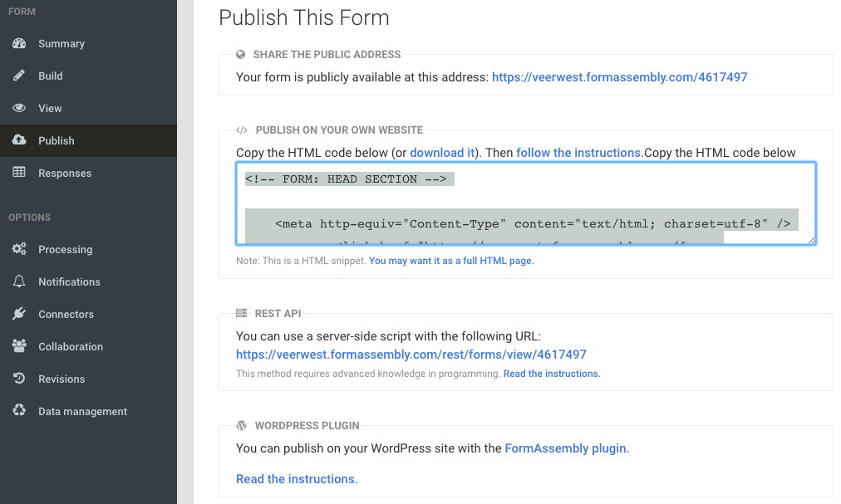This screenshot has width=841, height=504.
Task: Click the 'Note: This is a HTML snippet.' text
Action: 301,261
